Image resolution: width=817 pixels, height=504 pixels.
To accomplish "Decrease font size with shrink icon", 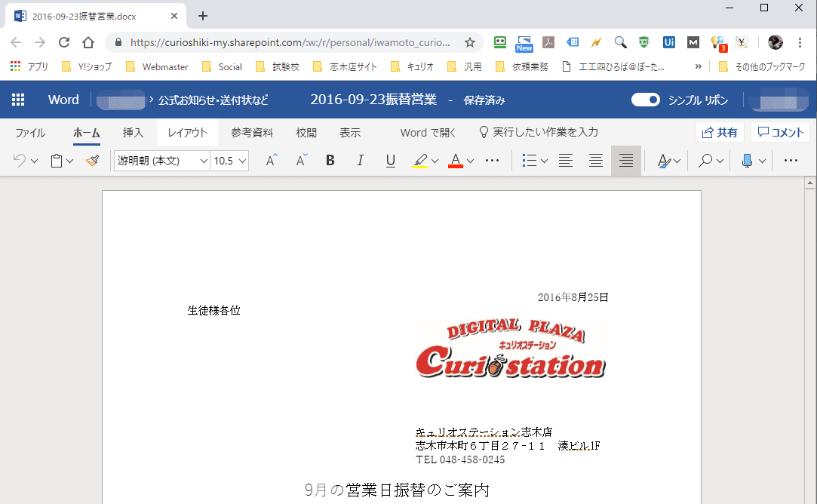I will pyautogui.click(x=302, y=161).
